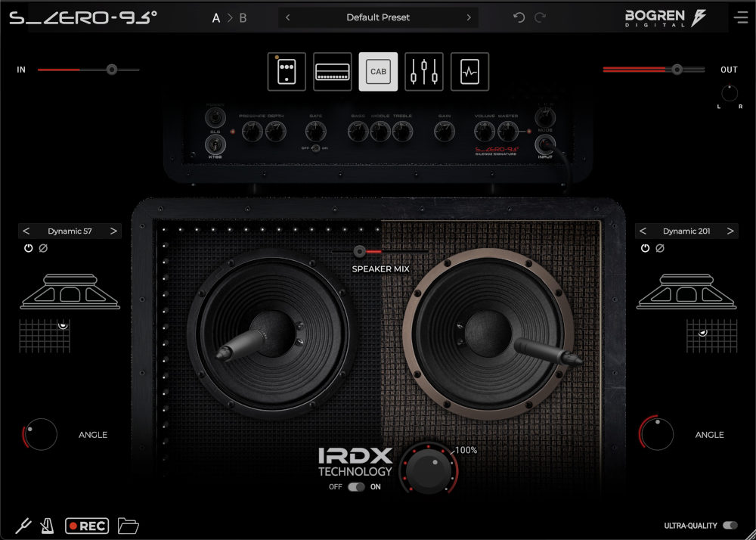Viewport: 756px width, 540px height.
Task: Toggle the Ultra-Quality switch
Action: click(730, 525)
